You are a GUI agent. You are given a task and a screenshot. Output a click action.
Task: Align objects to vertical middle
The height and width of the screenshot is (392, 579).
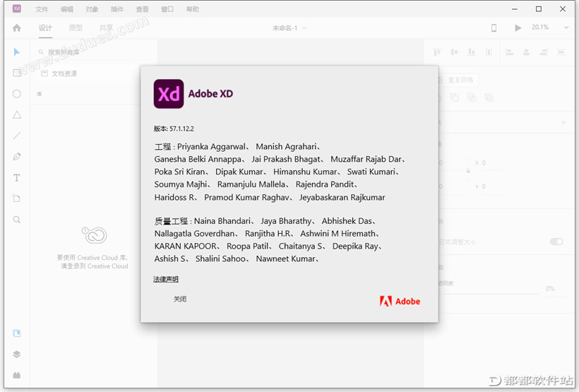pos(454,52)
